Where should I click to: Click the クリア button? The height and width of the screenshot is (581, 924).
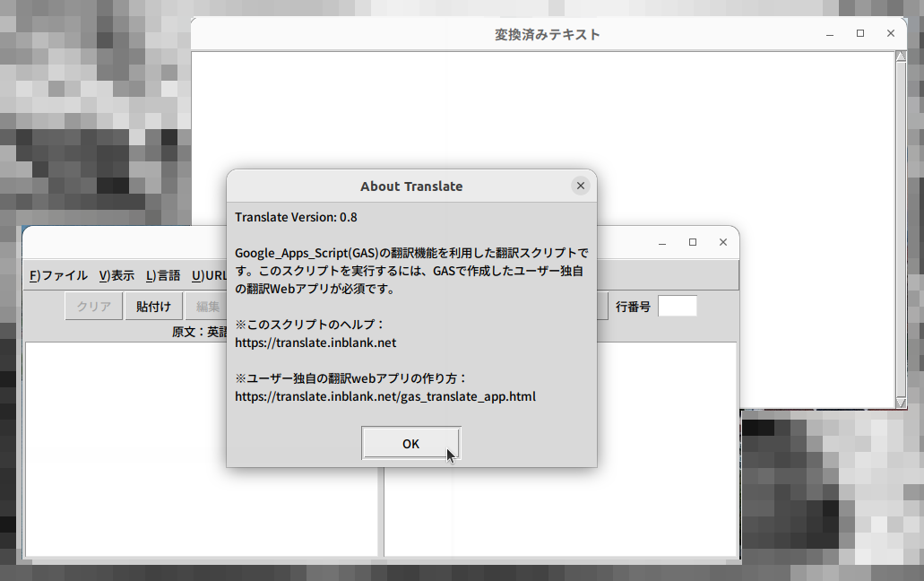[93, 306]
